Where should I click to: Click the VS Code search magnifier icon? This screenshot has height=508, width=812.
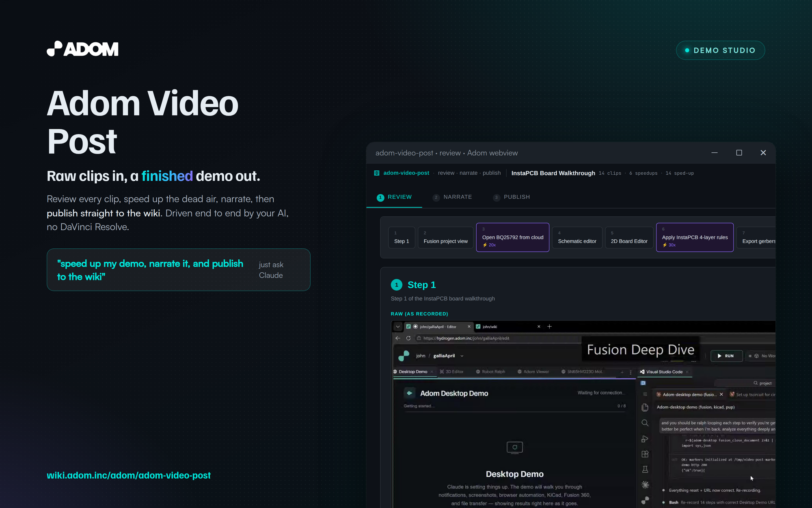tap(645, 423)
